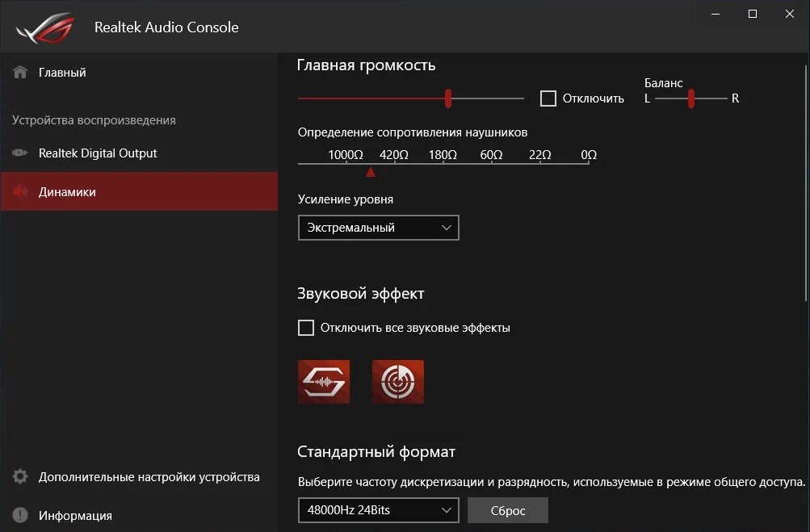
Task: Open Дополнительные настройки устройства
Action: (x=139, y=477)
